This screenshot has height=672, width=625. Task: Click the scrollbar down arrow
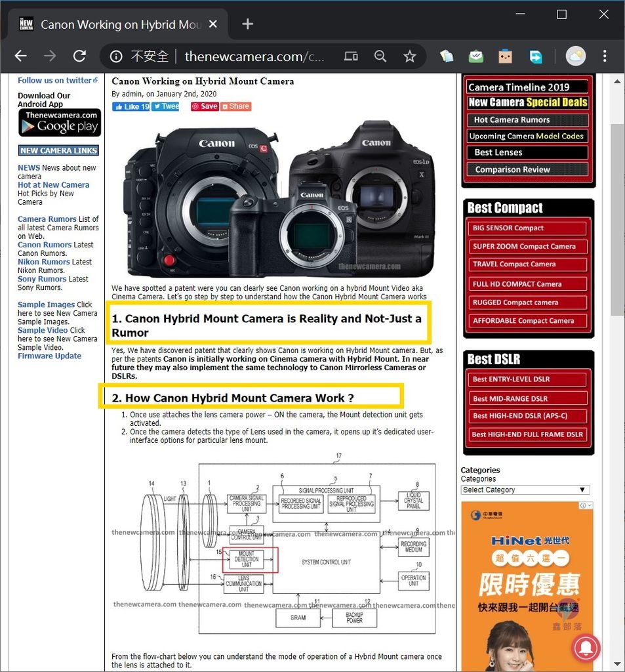(x=617, y=664)
